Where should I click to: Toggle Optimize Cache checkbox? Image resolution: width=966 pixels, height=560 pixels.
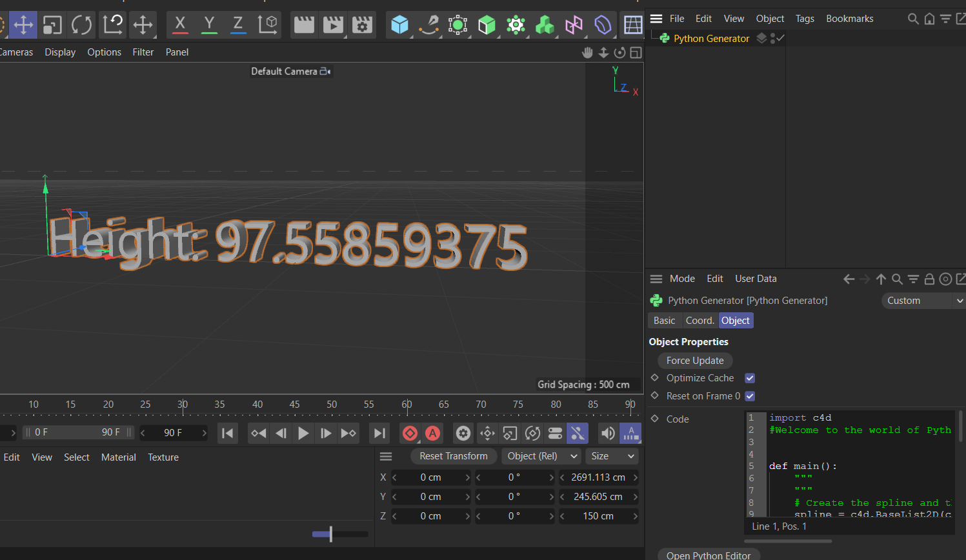point(750,378)
